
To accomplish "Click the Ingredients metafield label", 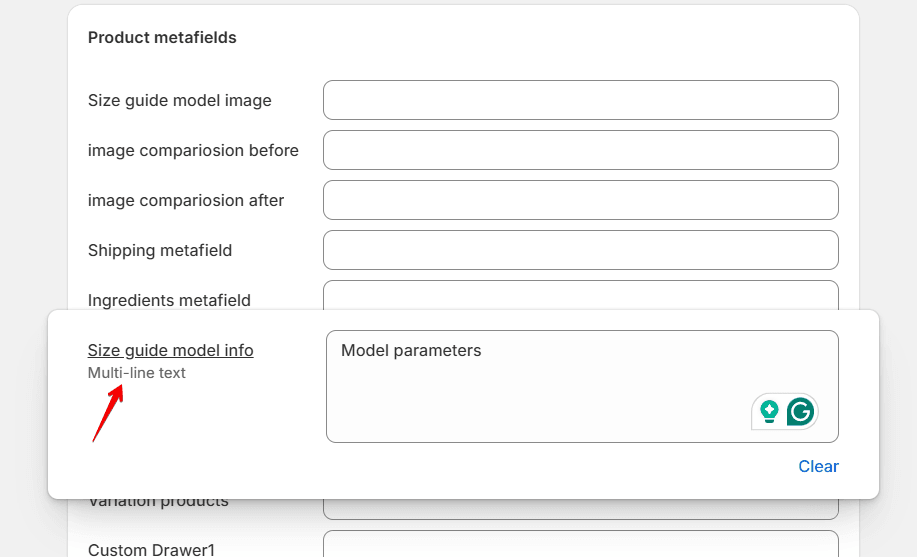I will [x=169, y=300].
